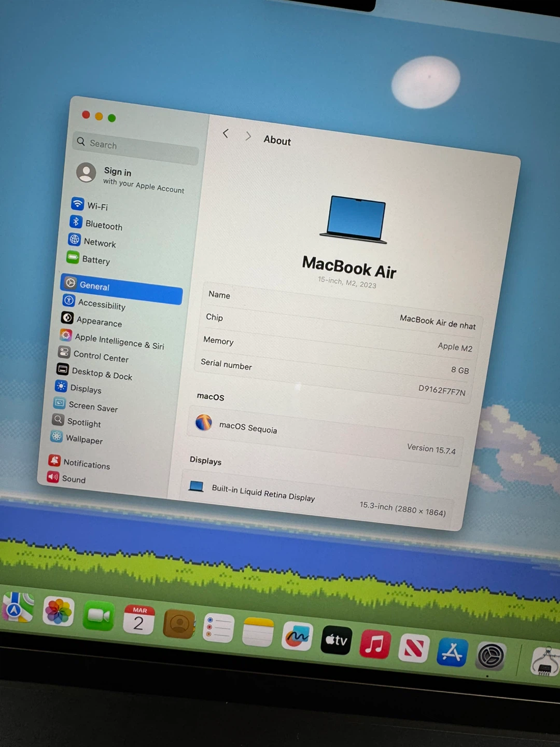
Task: Open Notes from the Dock
Action: (x=258, y=631)
